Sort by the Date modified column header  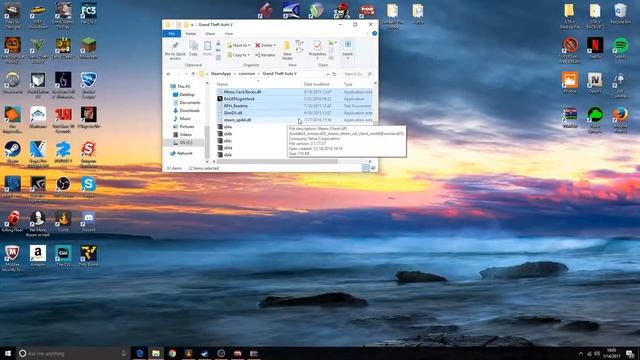pos(316,84)
